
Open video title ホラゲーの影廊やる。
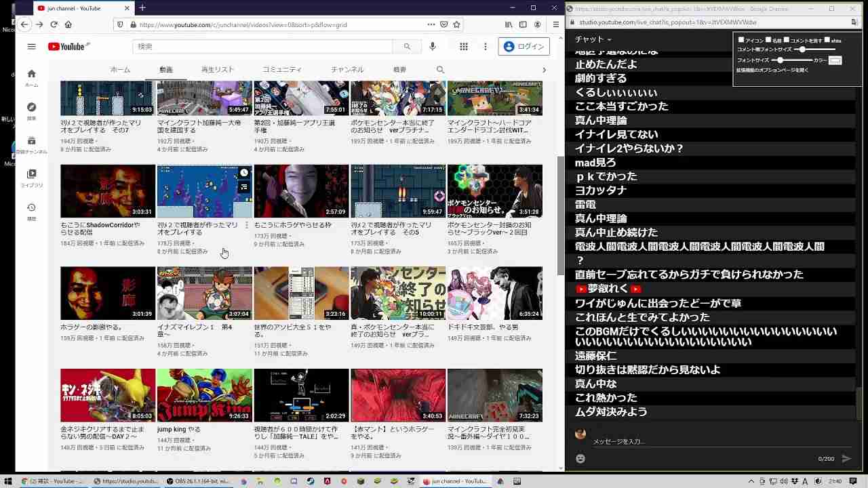pyautogui.click(x=92, y=327)
